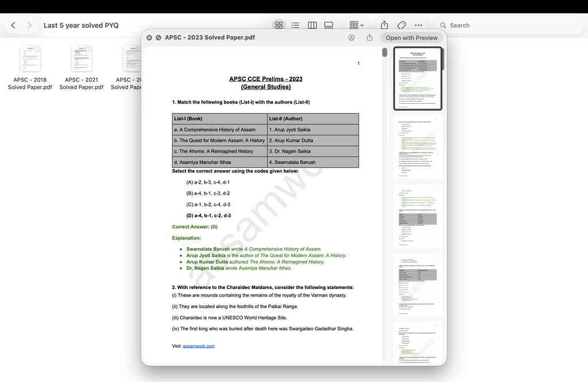Click cell b. The Quest for Modern Assam

220,141
